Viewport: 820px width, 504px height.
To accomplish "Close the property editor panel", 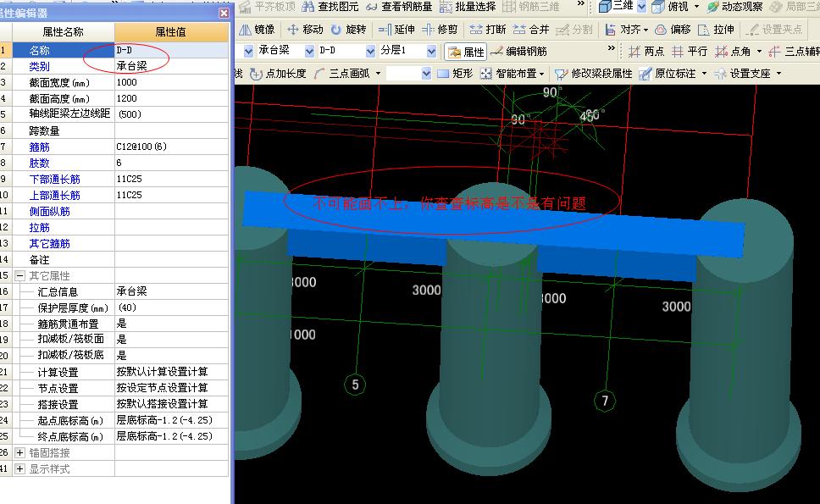I will coord(224,13).
